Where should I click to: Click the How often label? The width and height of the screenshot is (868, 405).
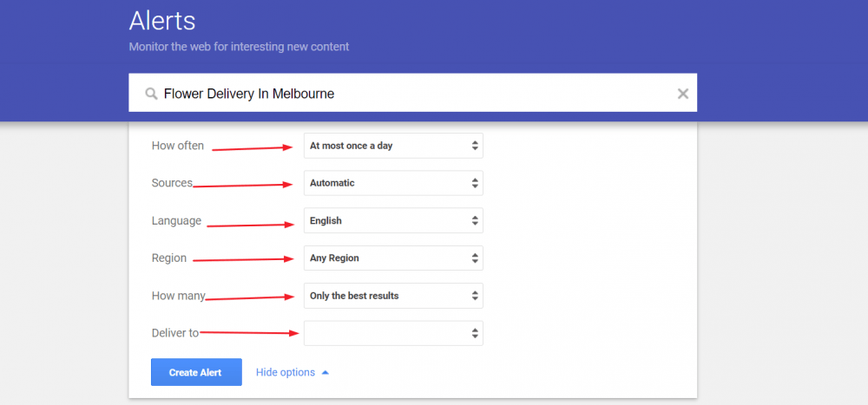tap(178, 146)
